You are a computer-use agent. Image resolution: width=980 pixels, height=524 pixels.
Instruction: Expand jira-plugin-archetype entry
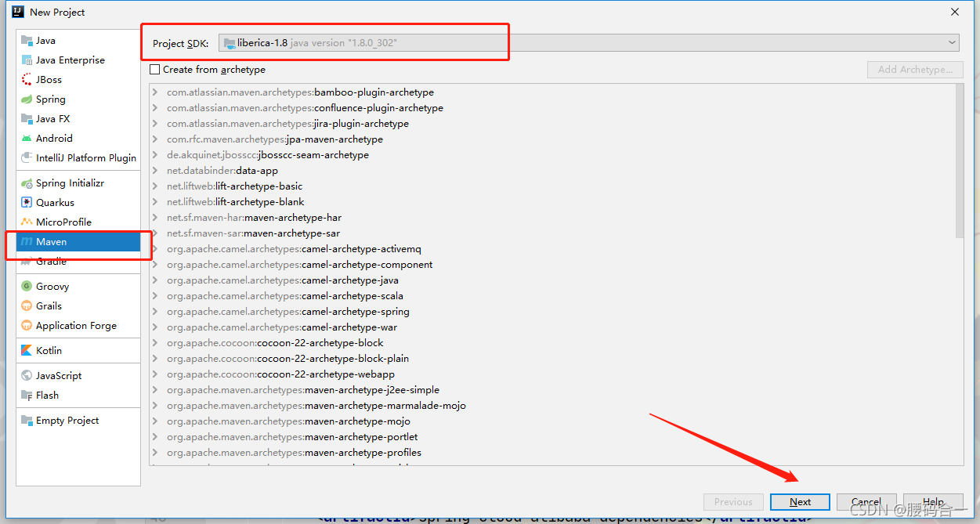pyautogui.click(x=155, y=124)
